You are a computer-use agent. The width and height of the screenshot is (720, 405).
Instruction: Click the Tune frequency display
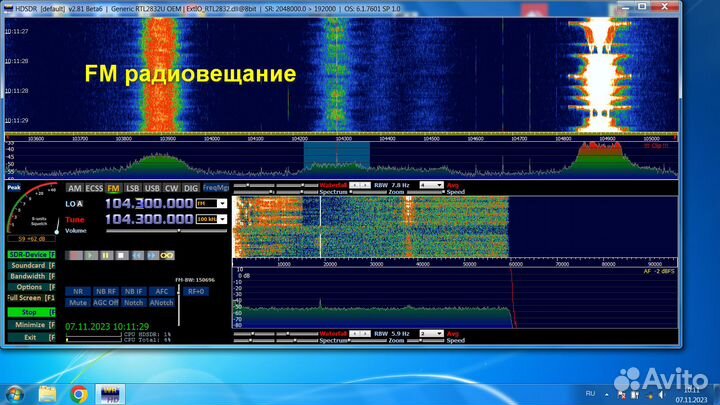point(149,219)
